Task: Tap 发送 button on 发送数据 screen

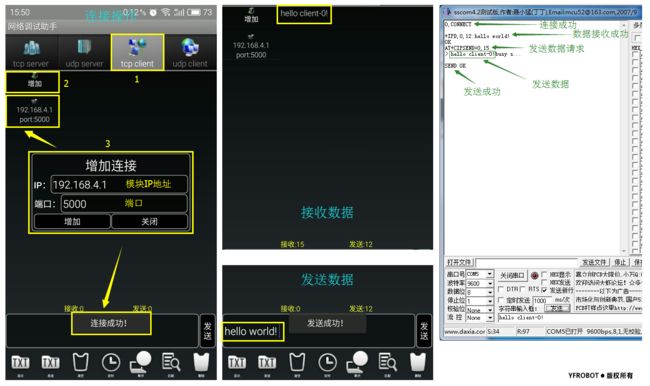Action: 424,330
